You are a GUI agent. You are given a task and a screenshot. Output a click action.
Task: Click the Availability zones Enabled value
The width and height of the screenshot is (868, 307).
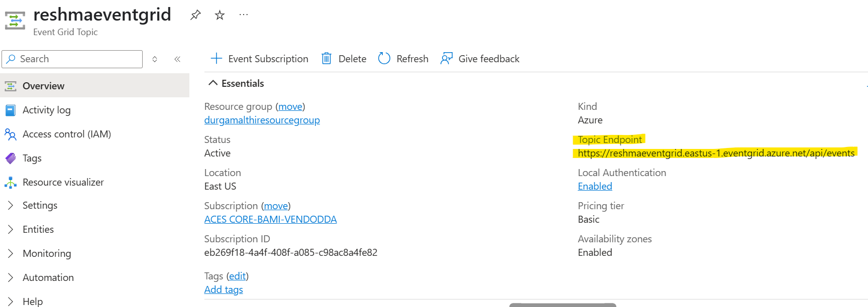[595, 252]
